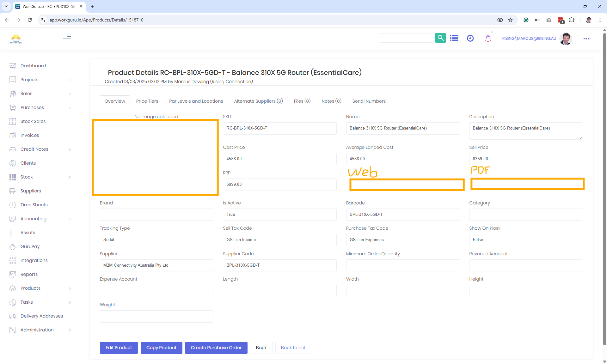
Task: Click the GuruPay sidebar icon
Action: click(x=13, y=246)
